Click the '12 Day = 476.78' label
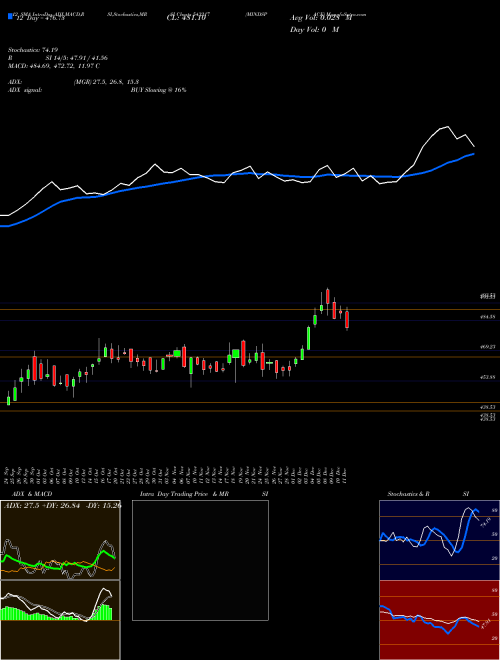Image resolution: width=500 pixels, height=660 pixels. (x=39, y=18)
